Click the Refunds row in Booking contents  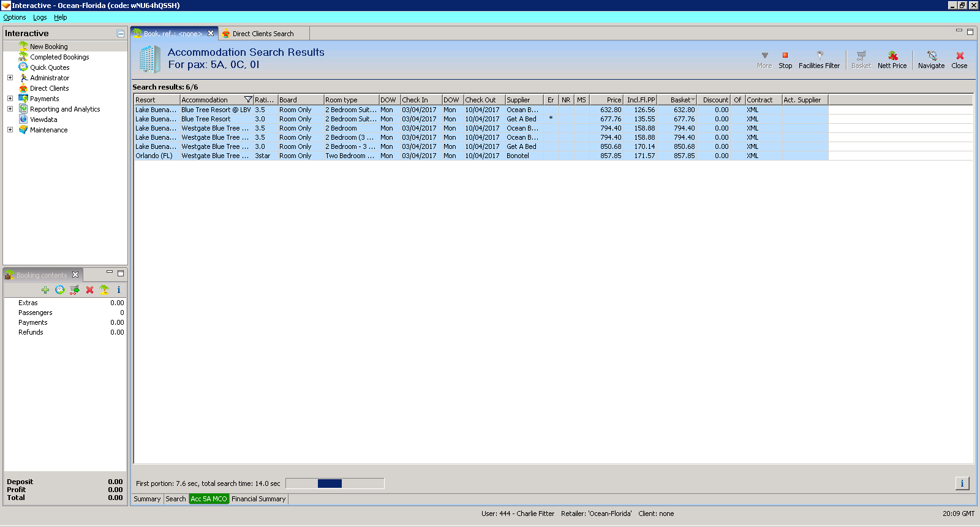[66, 332]
